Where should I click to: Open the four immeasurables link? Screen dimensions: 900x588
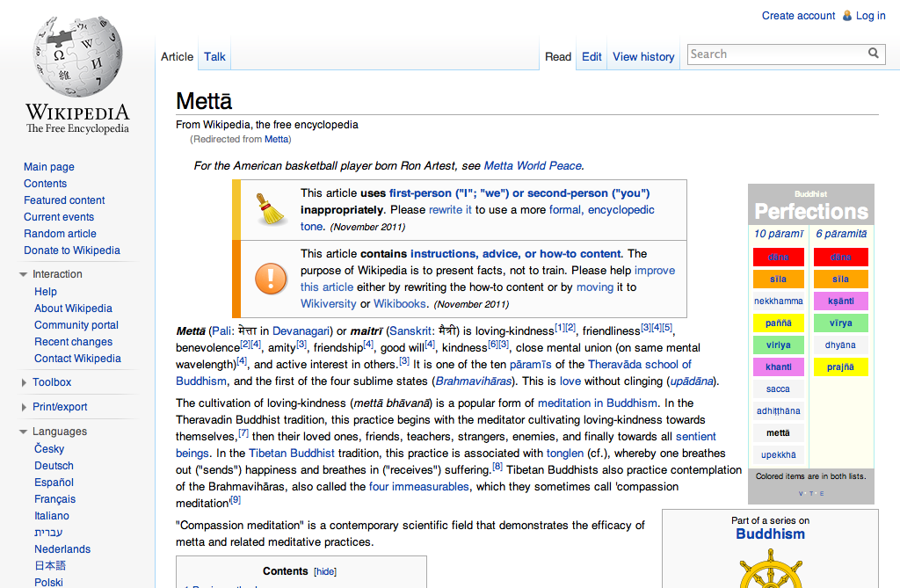point(418,487)
